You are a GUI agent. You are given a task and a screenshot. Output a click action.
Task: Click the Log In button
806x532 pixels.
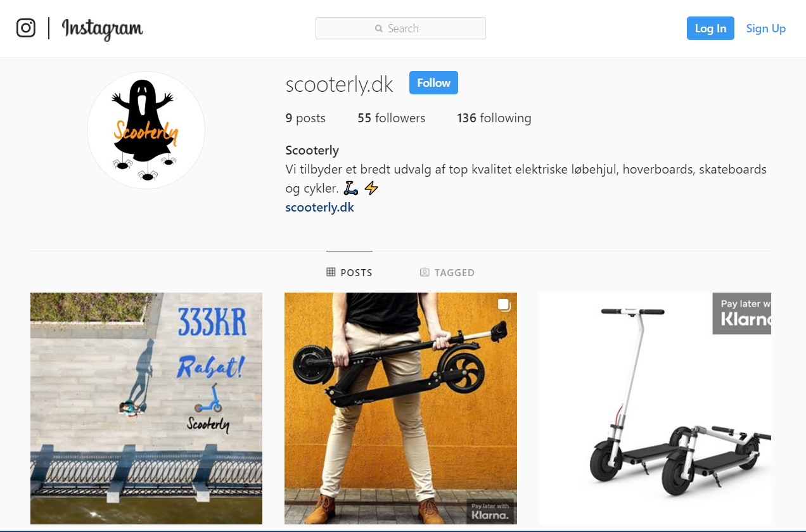click(710, 28)
